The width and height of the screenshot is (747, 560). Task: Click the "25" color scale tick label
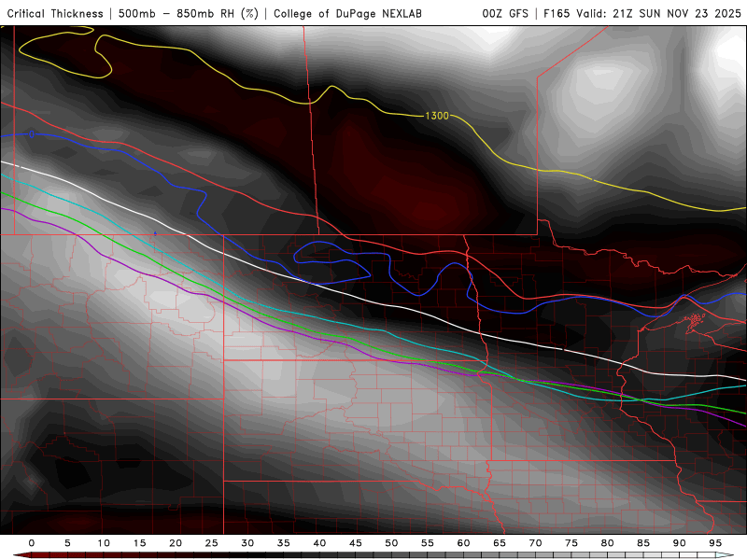(x=212, y=543)
